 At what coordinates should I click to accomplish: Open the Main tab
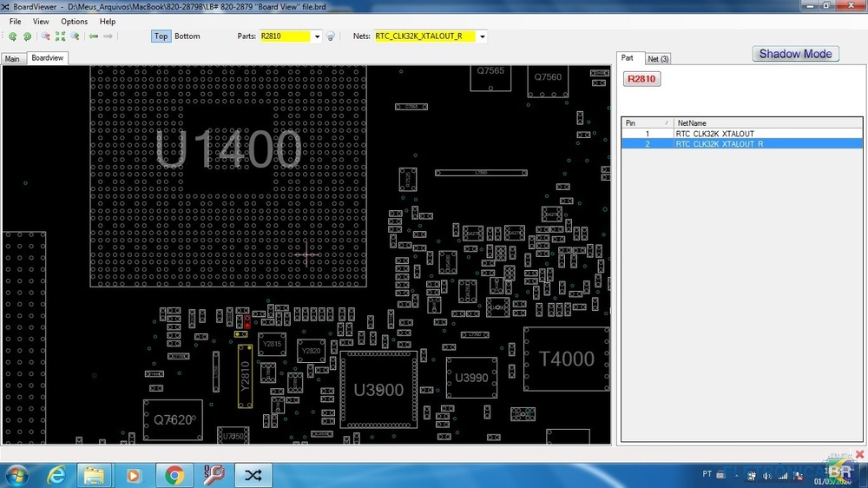[x=12, y=59]
